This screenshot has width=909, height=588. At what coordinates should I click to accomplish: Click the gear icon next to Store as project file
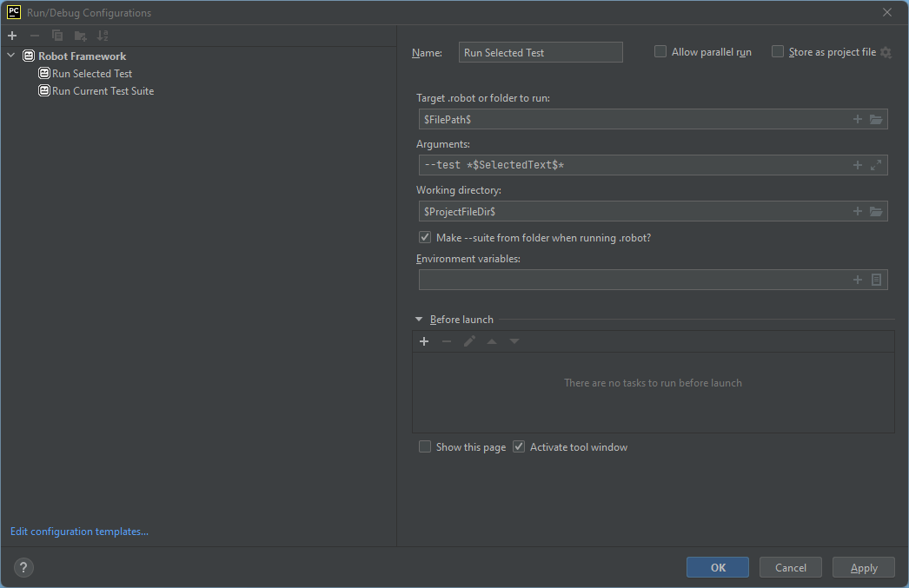(x=886, y=52)
